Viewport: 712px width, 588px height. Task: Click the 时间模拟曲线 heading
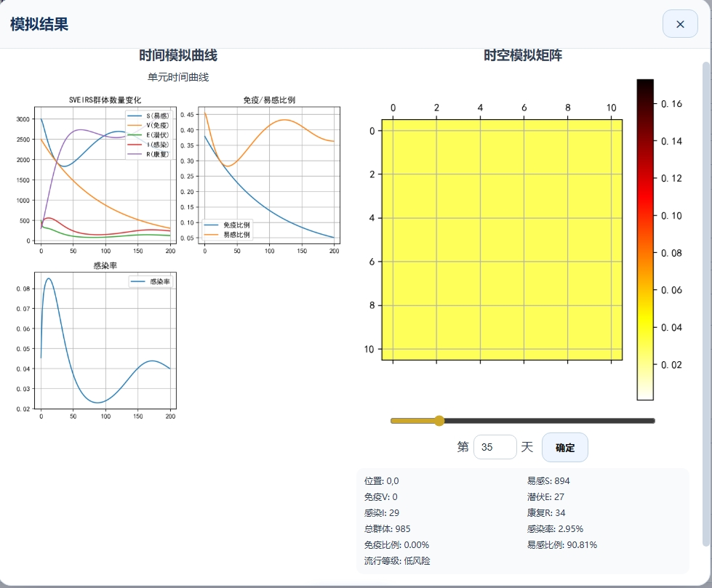click(x=178, y=56)
